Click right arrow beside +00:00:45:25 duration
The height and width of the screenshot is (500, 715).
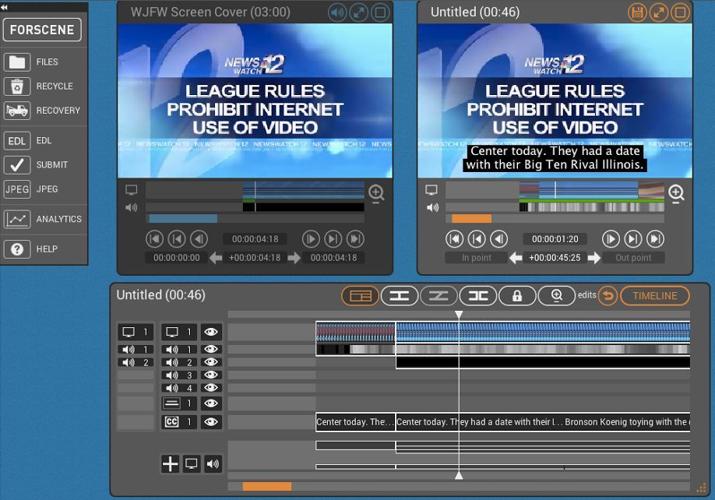[x=594, y=258]
